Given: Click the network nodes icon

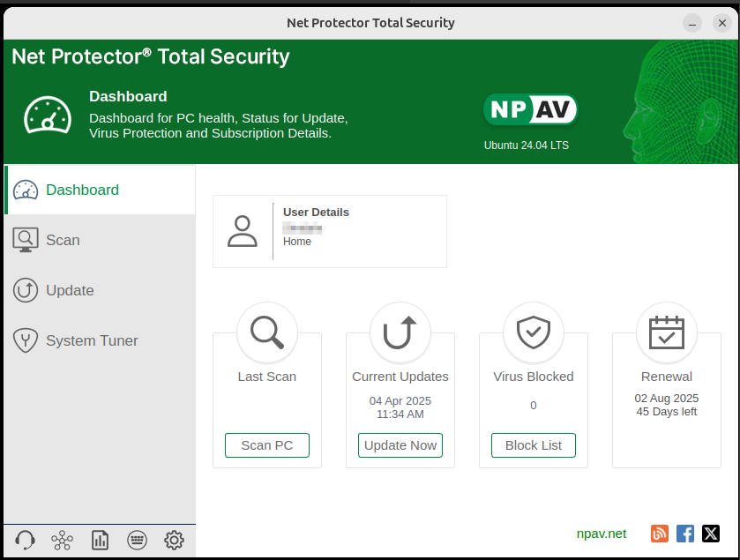Looking at the screenshot, I should click(x=62, y=540).
